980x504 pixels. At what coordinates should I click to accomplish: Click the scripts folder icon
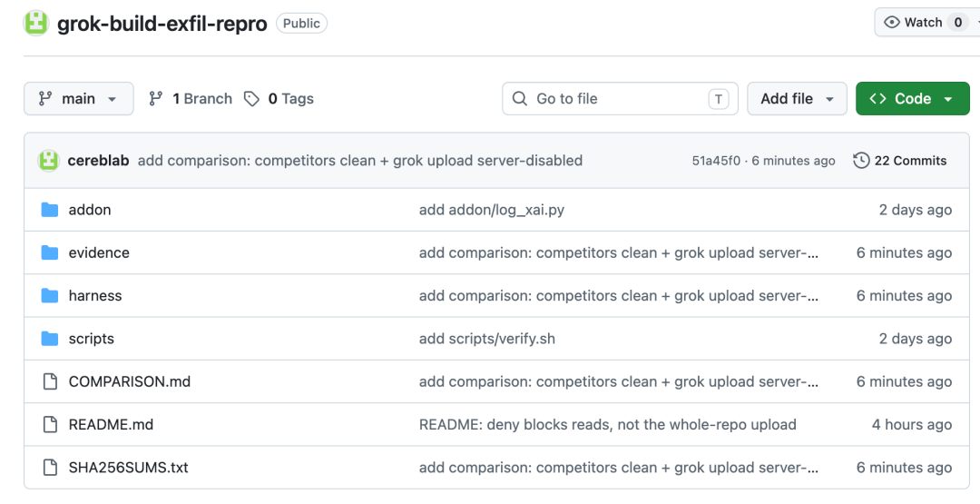click(50, 339)
